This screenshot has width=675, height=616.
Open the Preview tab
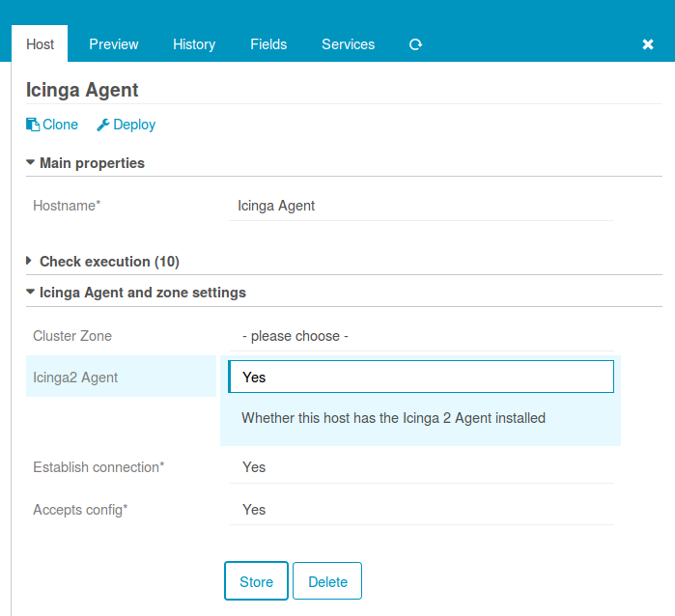114,43
